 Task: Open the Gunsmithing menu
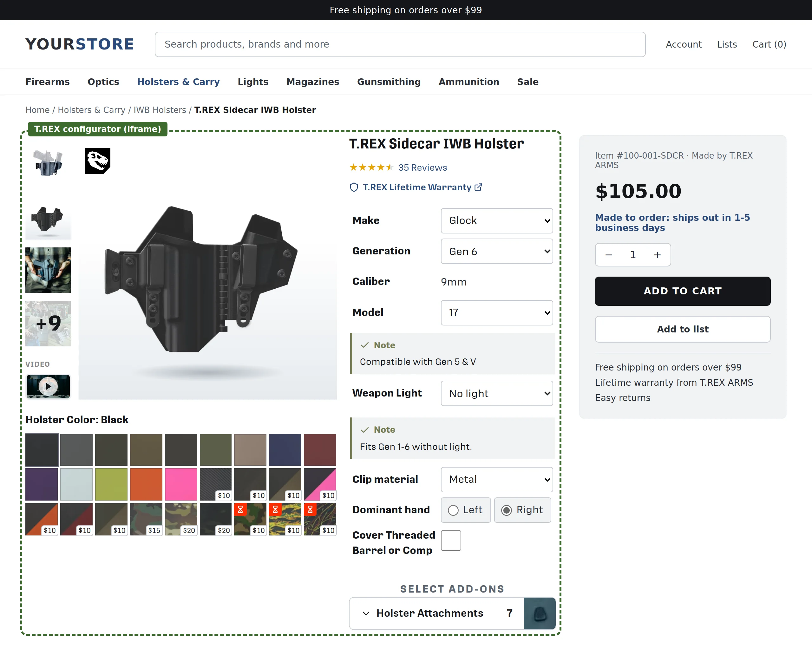click(x=389, y=82)
